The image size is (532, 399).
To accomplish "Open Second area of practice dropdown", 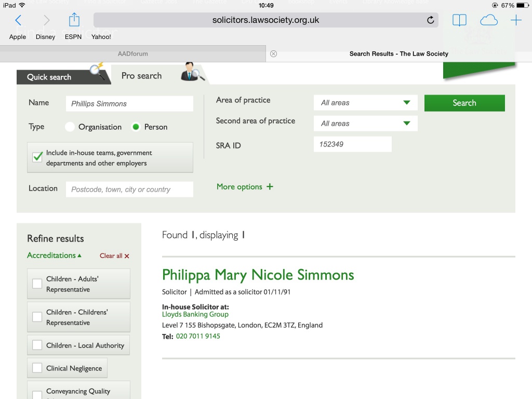I will point(365,124).
